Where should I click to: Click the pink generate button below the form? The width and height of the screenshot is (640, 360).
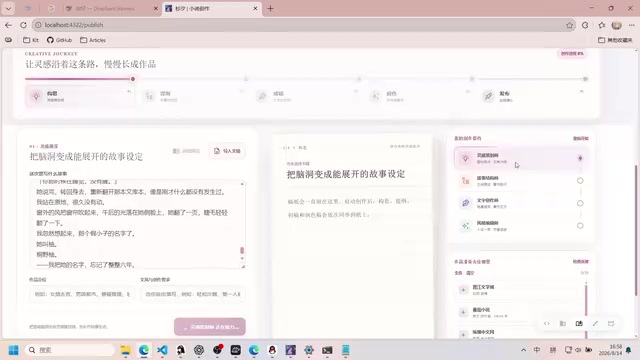210,327
